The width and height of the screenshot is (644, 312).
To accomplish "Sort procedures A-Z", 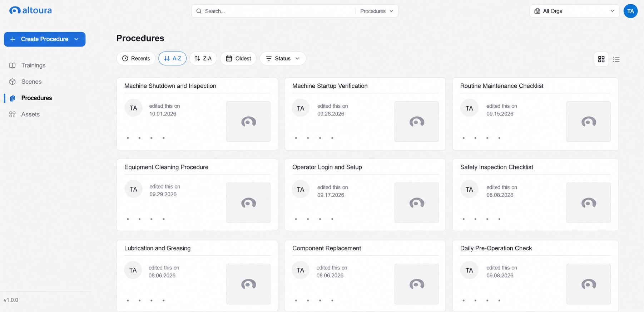I will pos(172,58).
